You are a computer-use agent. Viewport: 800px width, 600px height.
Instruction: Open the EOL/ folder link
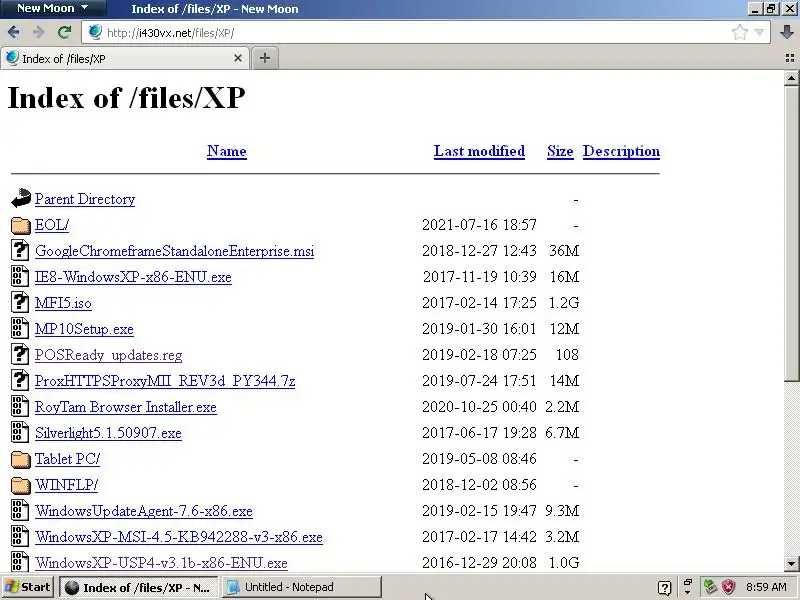52,225
